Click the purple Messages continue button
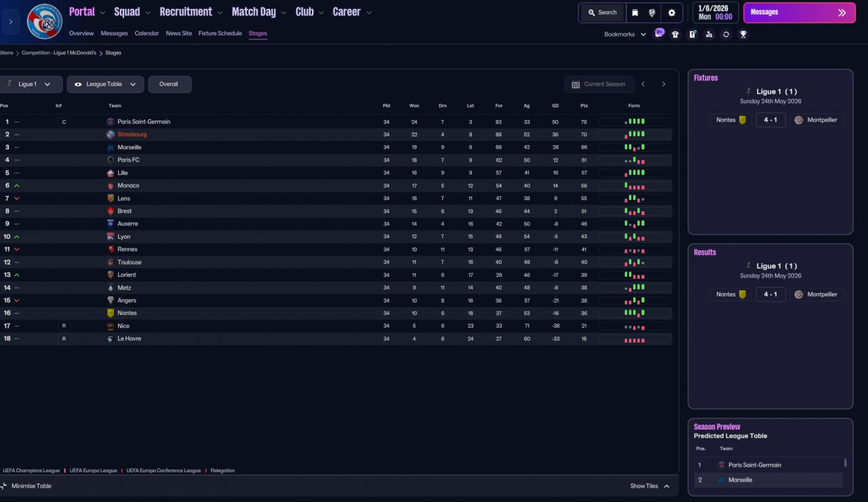 (800, 12)
